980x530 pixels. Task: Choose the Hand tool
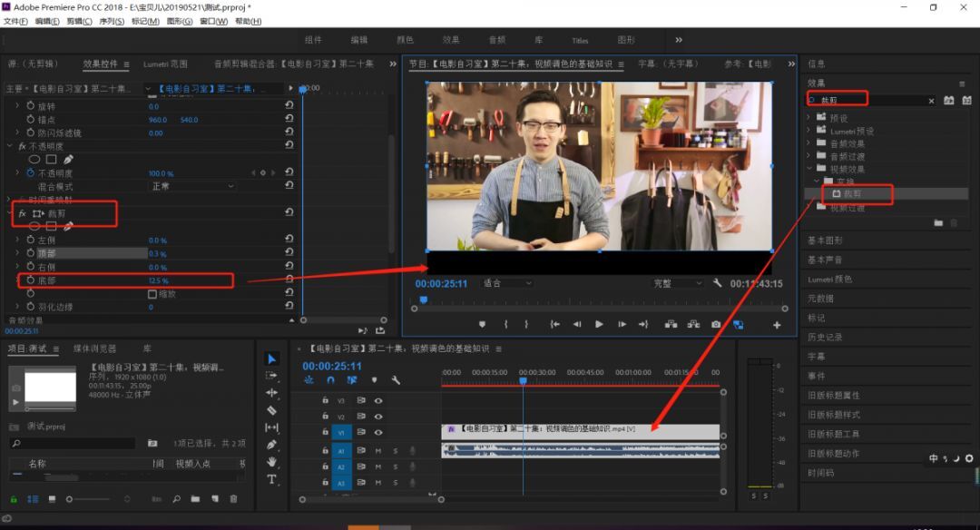(271, 462)
